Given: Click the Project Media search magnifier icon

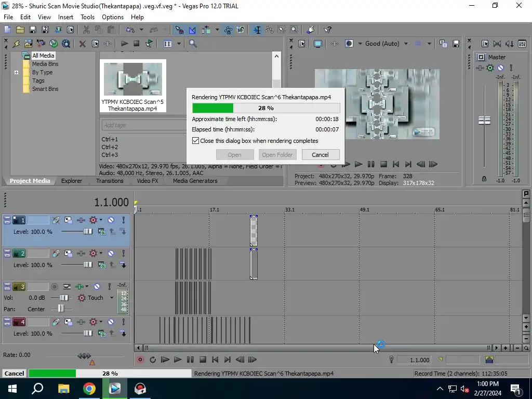Looking at the screenshot, I should [193, 44].
